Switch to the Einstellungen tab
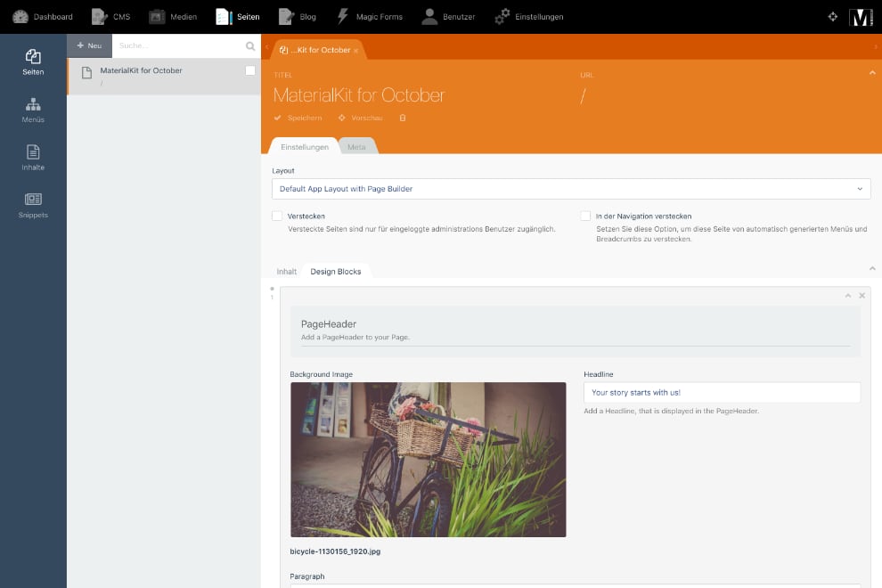 coord(305,147)
